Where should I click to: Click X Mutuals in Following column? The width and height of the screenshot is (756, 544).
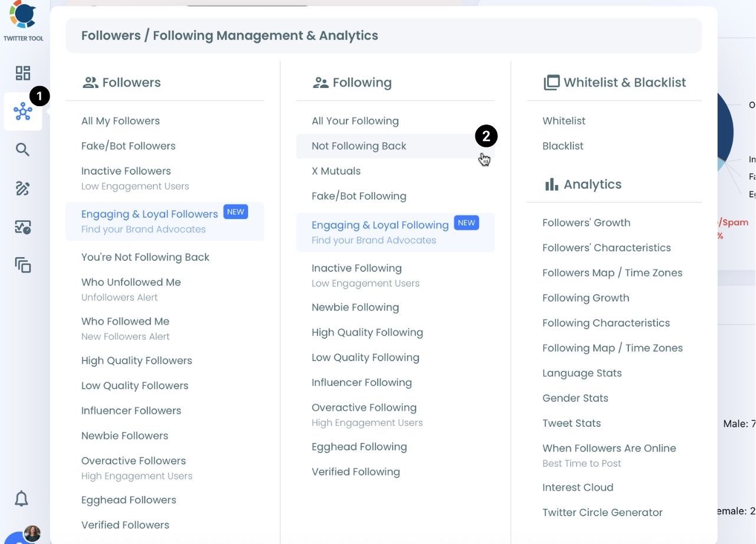pos(336,171)
